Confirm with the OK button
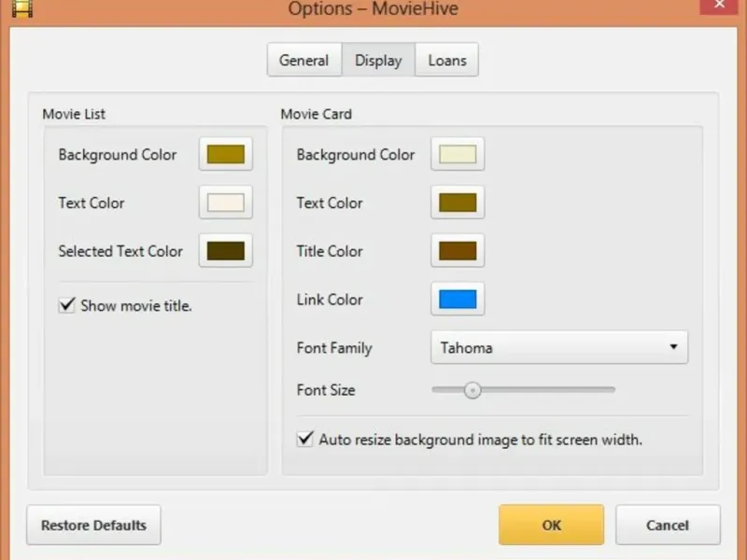The width and height of the screenshot is (747, 560). pyautogui.click(x=551, y=525)
